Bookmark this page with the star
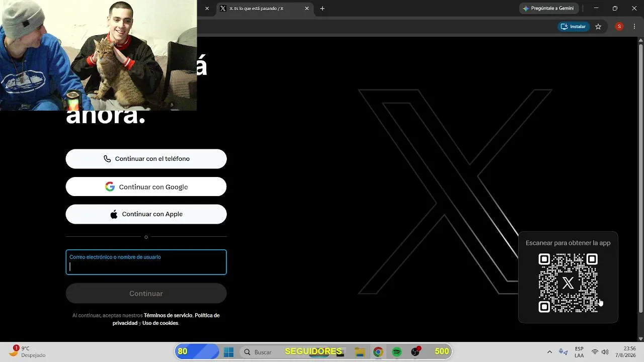Viewport: 644px width, 362px height. click(598, 27)
